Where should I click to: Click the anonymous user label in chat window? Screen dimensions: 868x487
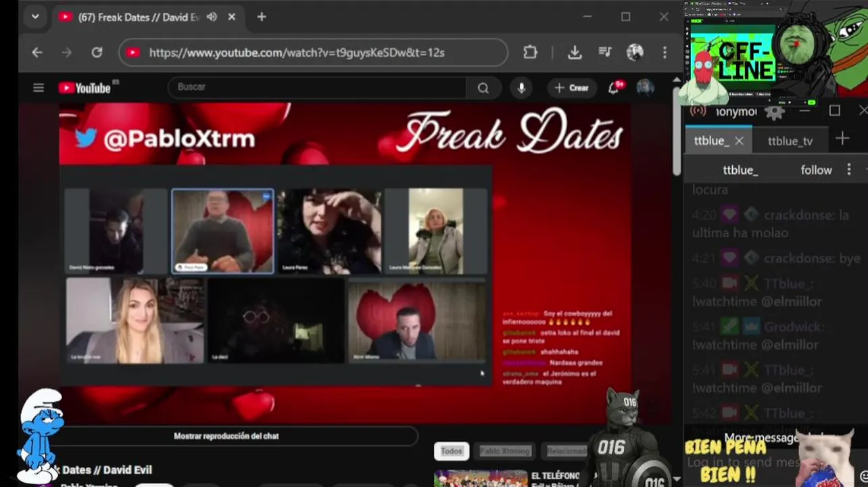(x=736, y=112)
